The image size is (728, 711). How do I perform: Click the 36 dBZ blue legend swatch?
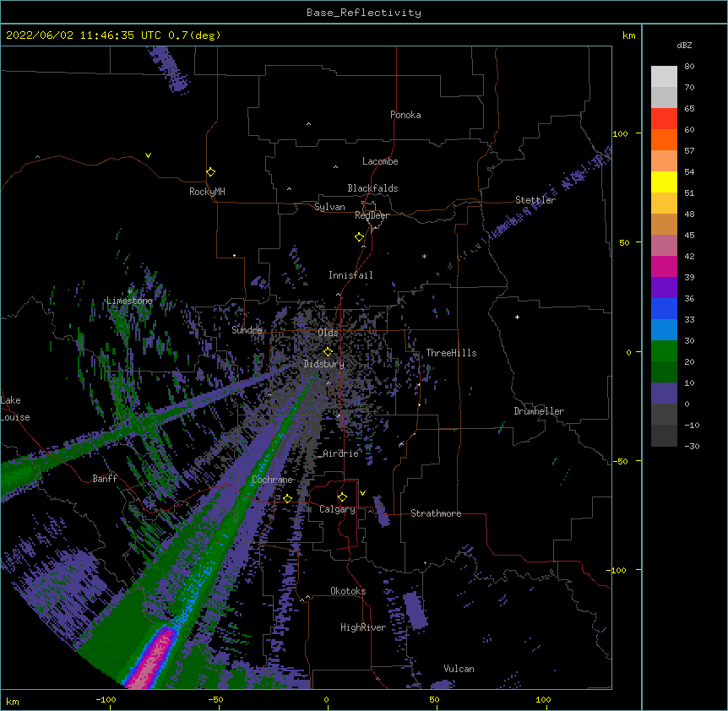pyautogui.click(x=664, y=308)
